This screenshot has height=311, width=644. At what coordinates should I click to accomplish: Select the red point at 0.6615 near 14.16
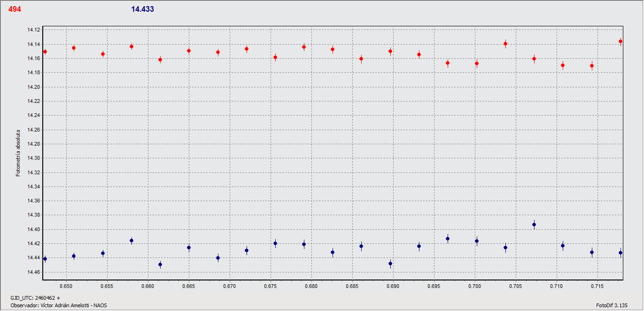(160, 60)
